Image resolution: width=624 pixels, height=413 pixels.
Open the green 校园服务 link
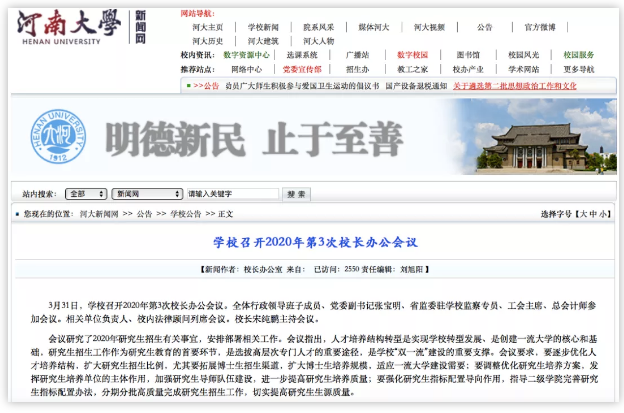click(579, 55)
